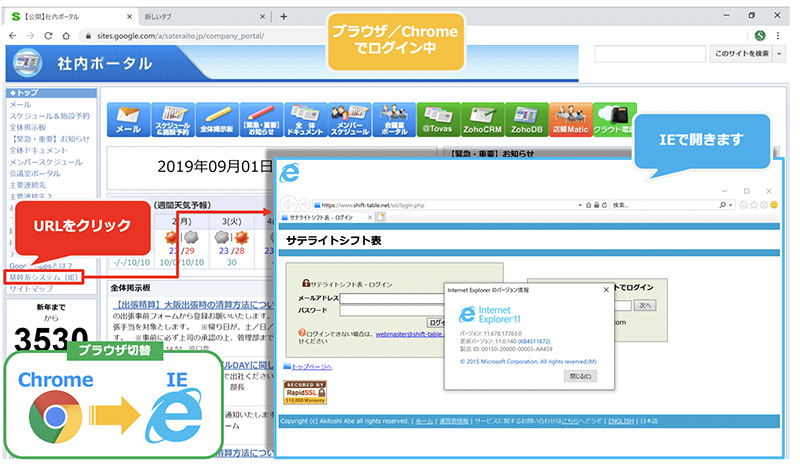Open the ZohoDB icon tile
This screenshot has height=468, width=800.
coord(527,119)
